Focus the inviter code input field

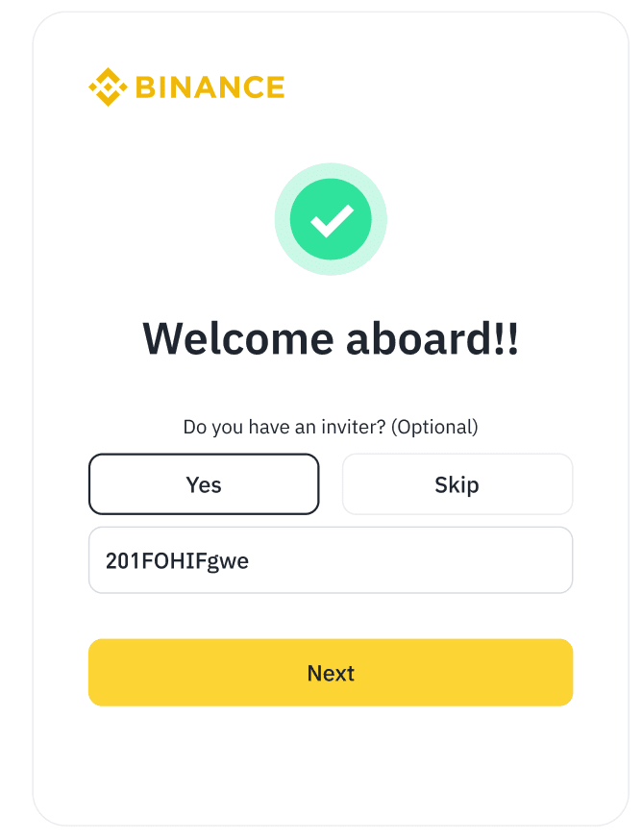pyautogui.click(x=331, y=560)
